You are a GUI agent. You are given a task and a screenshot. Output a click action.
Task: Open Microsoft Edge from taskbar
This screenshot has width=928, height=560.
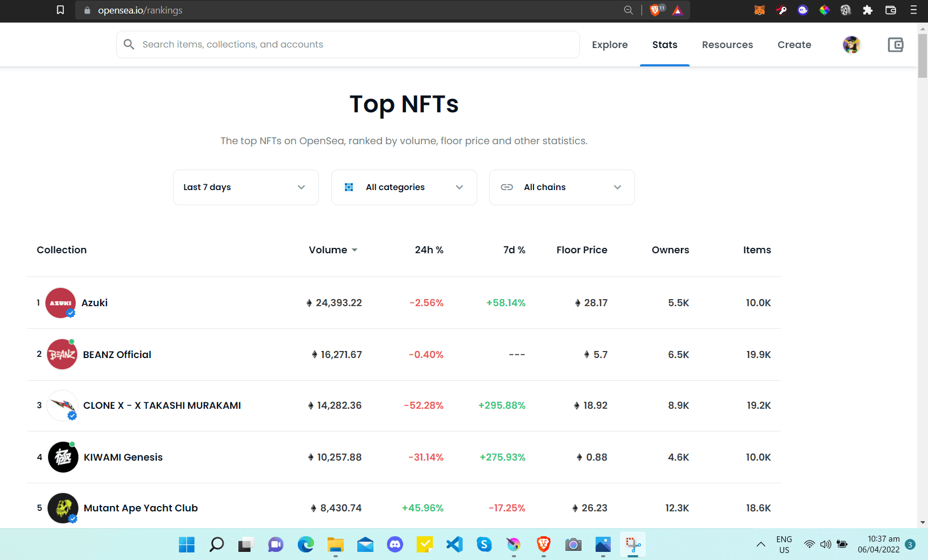[306, 545]
